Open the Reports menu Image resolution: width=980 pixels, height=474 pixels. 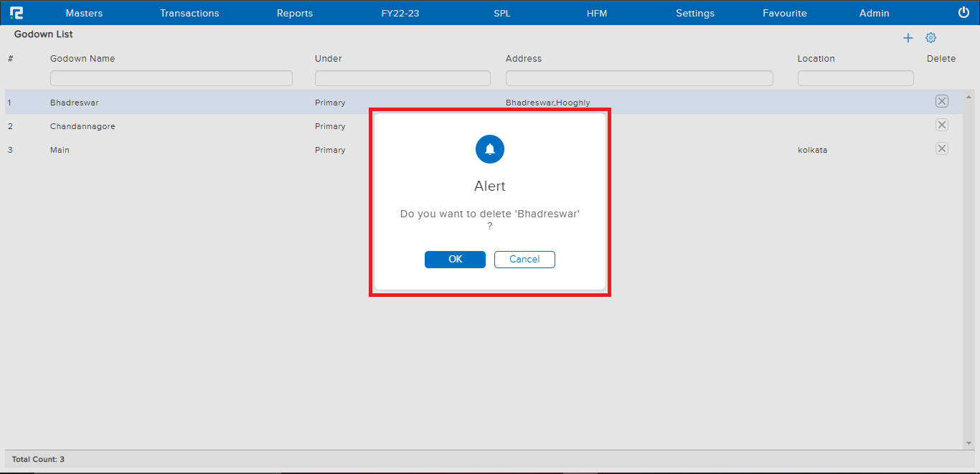(x=295, y=13)
